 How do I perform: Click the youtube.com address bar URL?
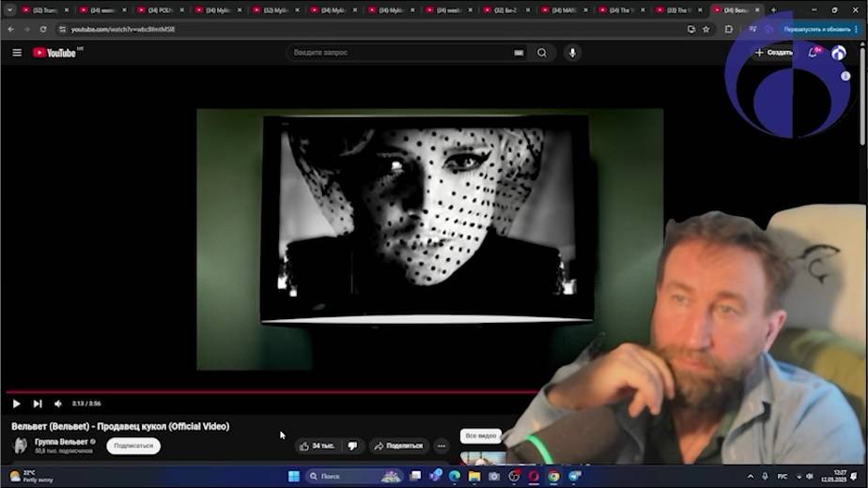[123, 29]
